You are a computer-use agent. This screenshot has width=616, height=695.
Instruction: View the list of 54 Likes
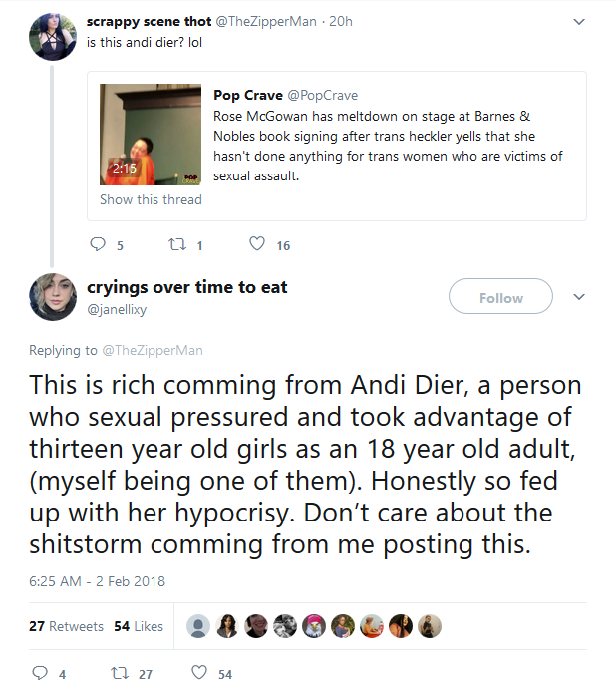[x=139, y=626]
